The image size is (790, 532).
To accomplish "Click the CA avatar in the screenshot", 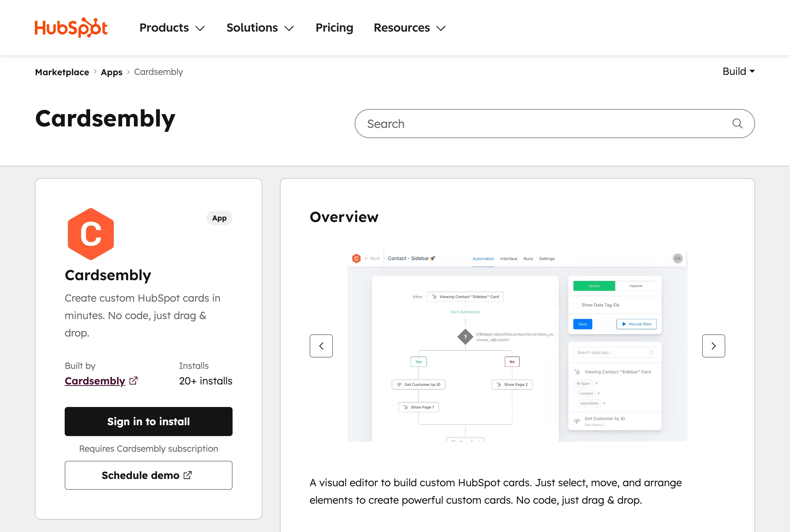I will pyautogui.click(x=678, y=258).
